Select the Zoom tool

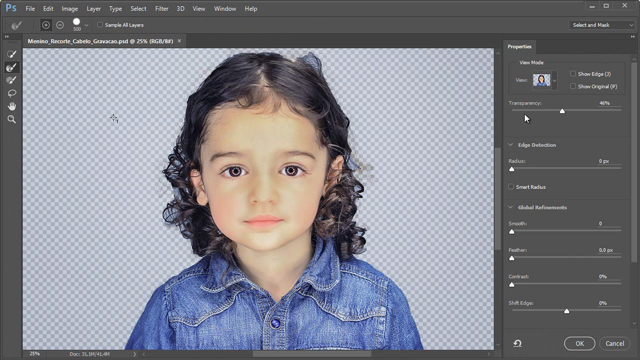coord(11,119)
